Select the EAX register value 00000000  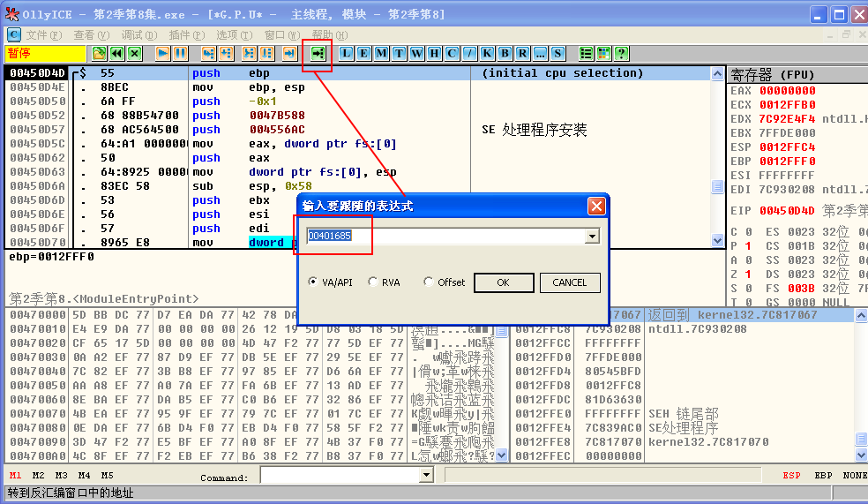click(787, 90)
